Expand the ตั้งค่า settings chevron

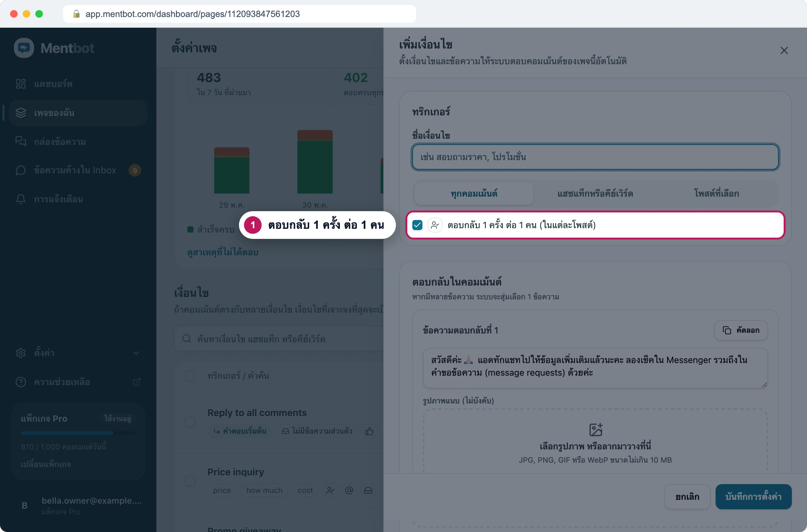pos(136,353)
